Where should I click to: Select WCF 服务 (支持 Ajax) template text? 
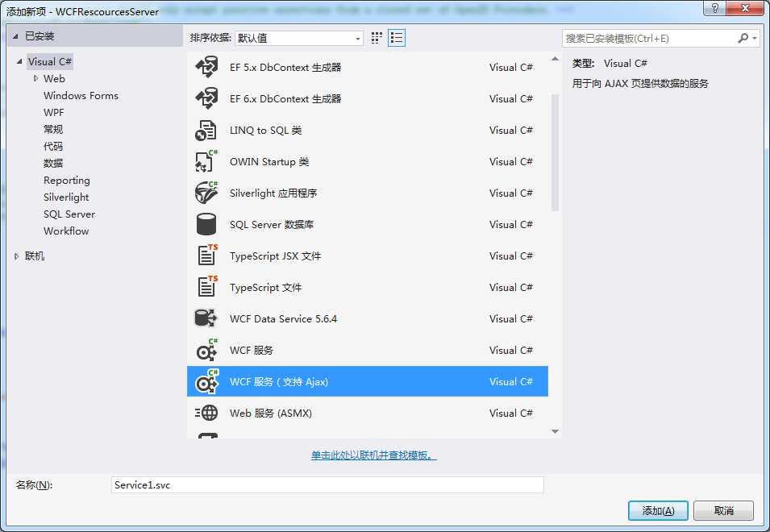point(279,381)
